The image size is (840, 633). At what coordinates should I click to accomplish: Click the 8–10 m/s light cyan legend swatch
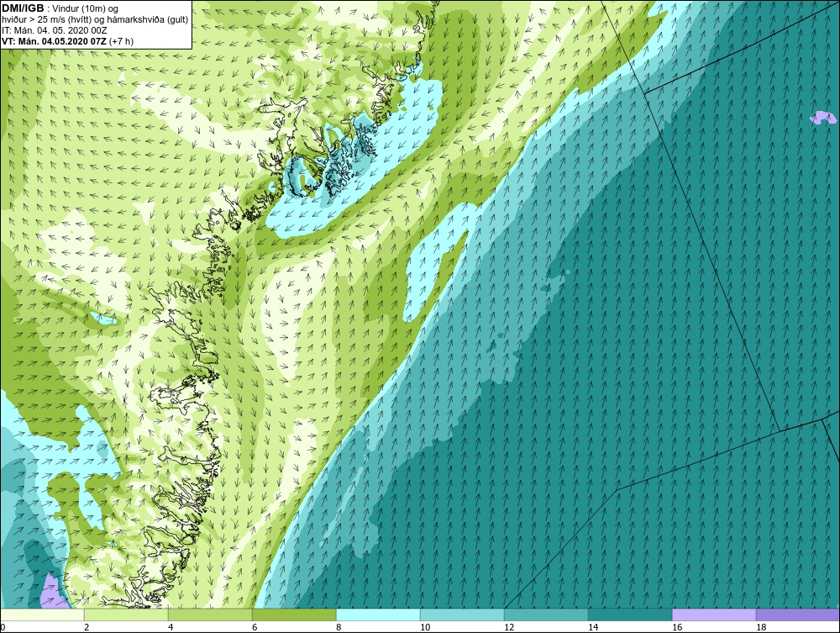pos(378,615)
